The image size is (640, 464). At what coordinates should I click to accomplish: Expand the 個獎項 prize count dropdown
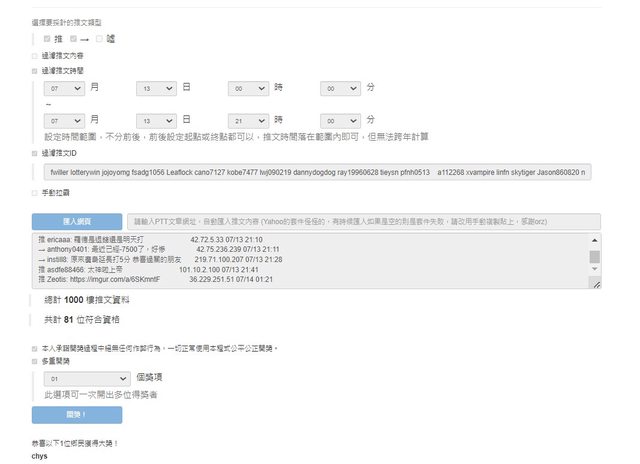pyautogui.click(x=87, y=379)
